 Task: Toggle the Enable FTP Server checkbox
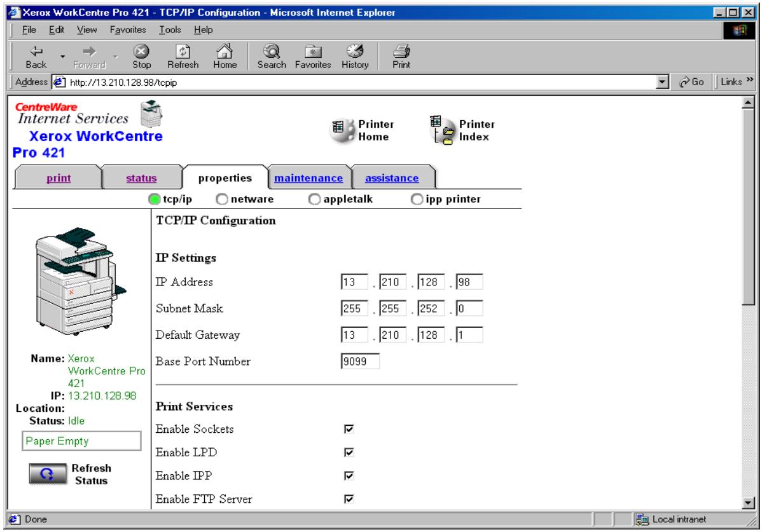(x=349, y=498)
